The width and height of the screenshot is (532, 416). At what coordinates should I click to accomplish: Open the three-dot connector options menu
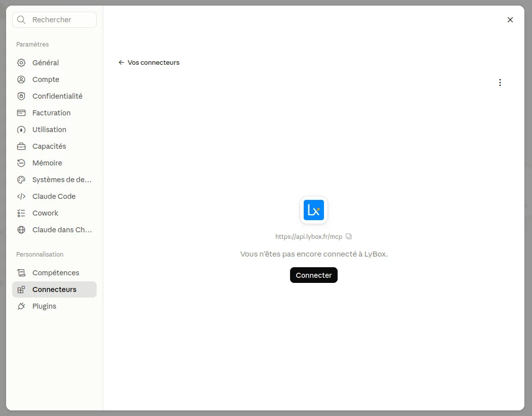point(500,82)
